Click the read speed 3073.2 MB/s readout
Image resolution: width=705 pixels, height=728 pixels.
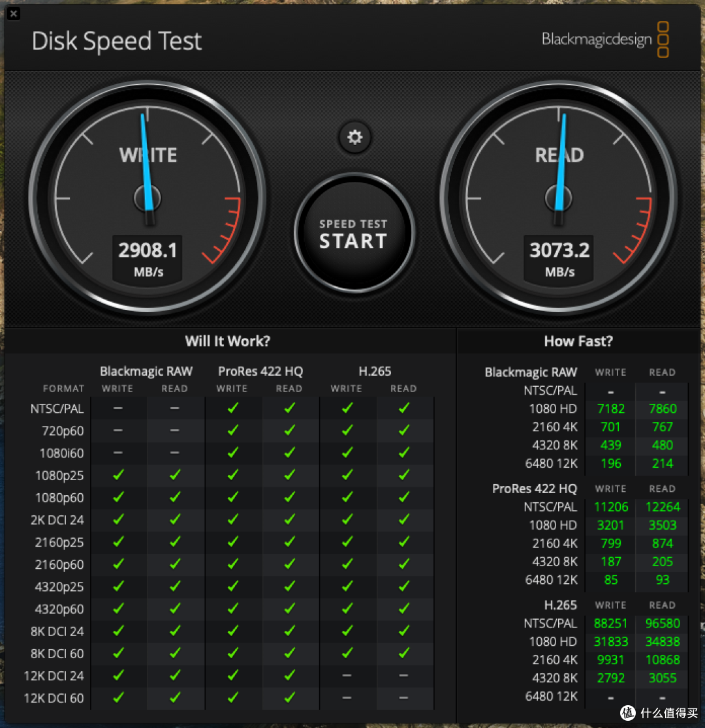559,259
